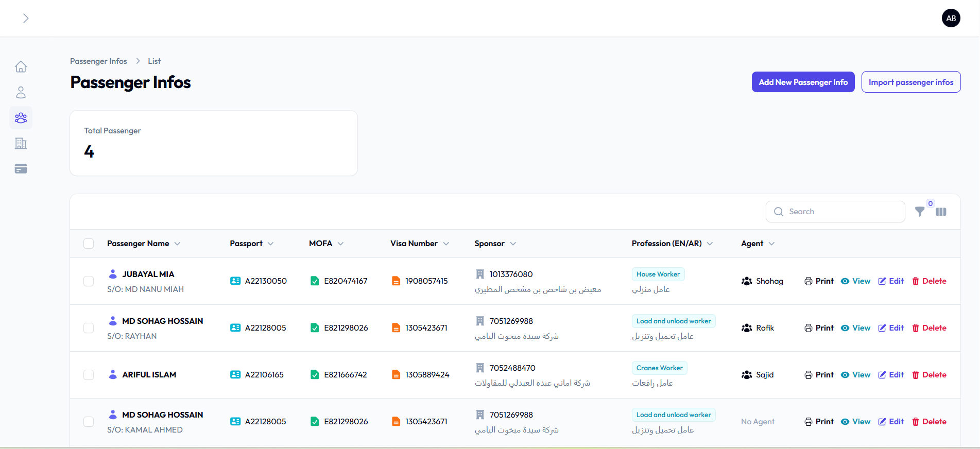Click MOFA check icon beside E821666742
The image size is (980, 449).
tap(315, 375)
